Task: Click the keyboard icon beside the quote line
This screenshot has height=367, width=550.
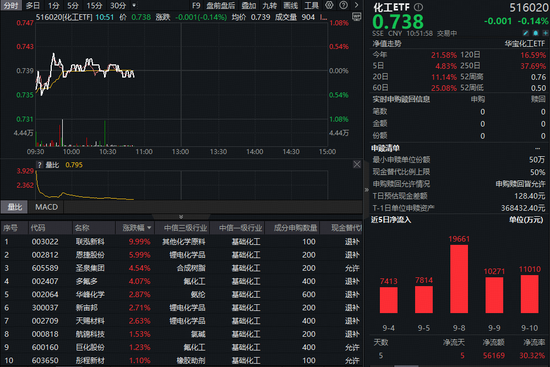Action: tap(357, 16)
